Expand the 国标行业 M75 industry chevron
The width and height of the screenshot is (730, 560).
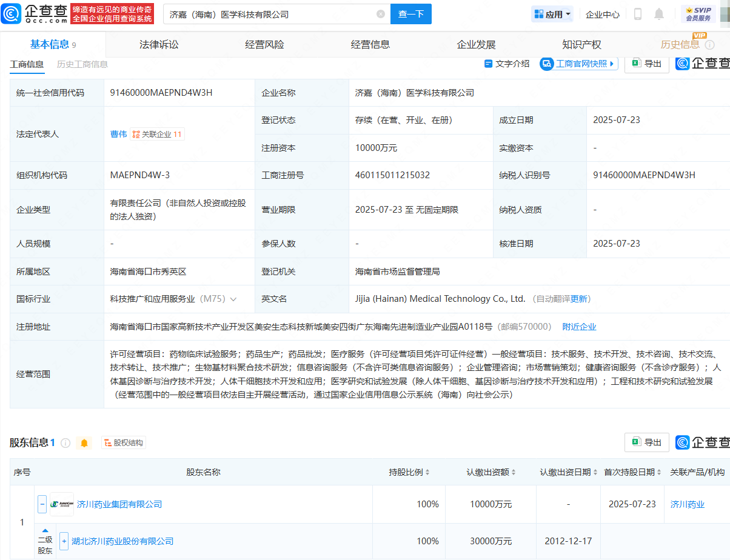click(233, 299)
